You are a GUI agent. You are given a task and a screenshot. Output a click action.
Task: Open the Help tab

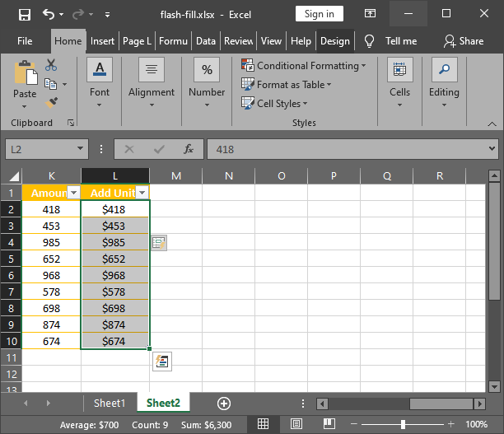[301, 41]
